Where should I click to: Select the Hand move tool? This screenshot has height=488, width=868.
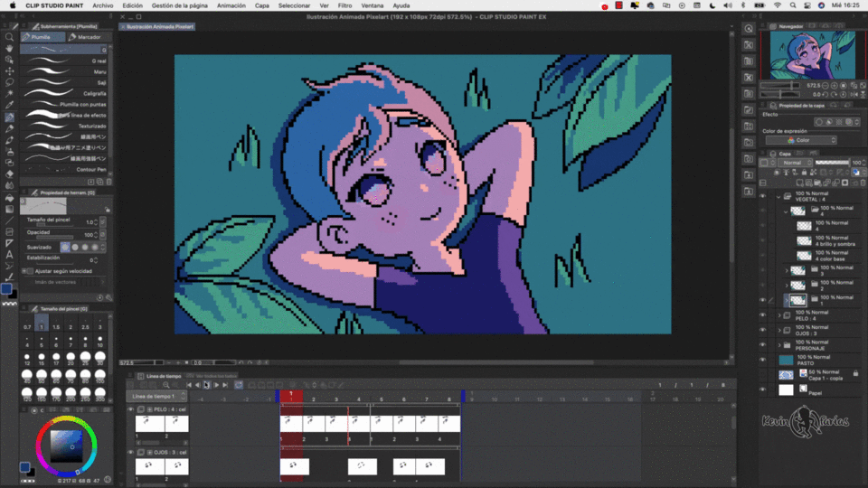point(9,48)
